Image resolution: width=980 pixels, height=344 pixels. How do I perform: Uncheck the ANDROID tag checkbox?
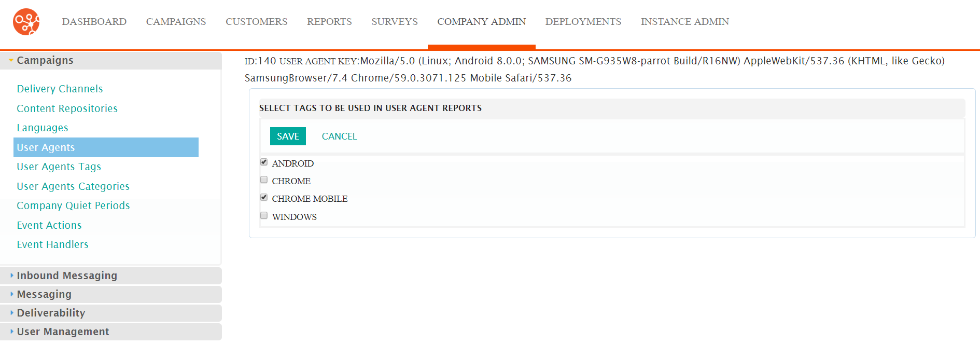click(x=264, y=162)
